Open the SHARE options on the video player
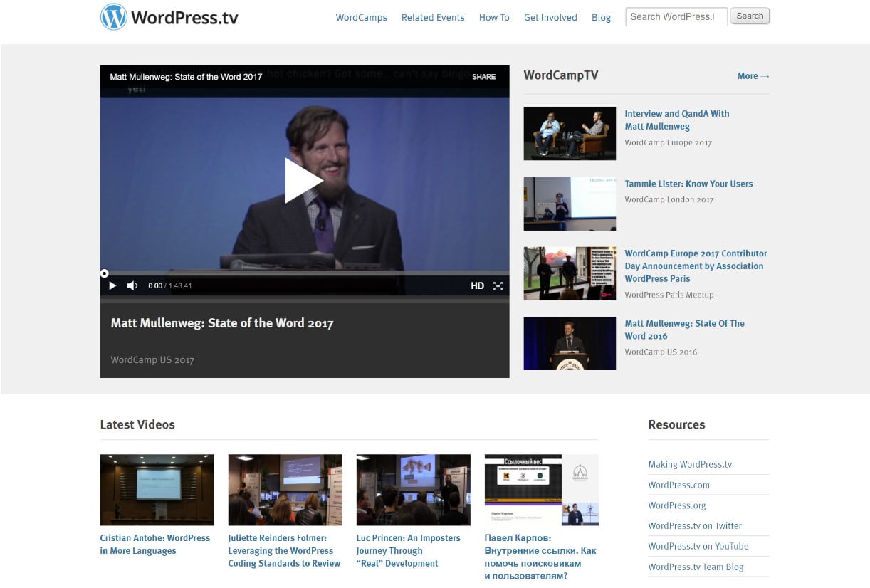Screen dimensions: 870x588 point(484,76)
